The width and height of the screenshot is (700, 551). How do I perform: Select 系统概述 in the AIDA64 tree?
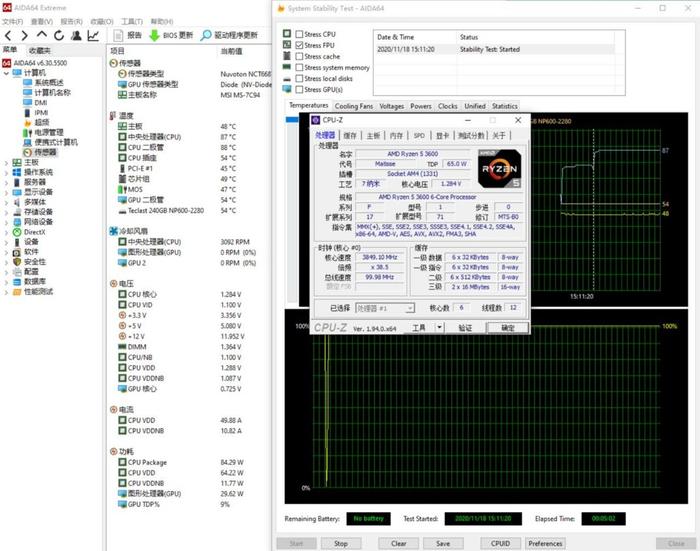49,83
